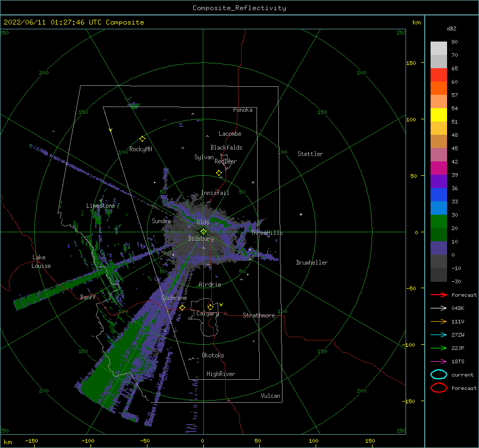The width and height of the screenshot is (479, 448).
Task: Click the yellow diamond marker under Cochrane
Action: click(x=183, y=307)
